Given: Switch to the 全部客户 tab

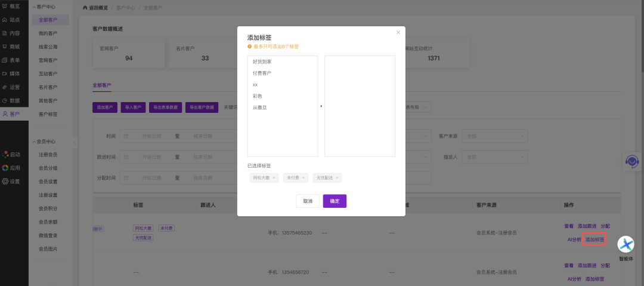Looking at the screenshot, I should 102,85.
